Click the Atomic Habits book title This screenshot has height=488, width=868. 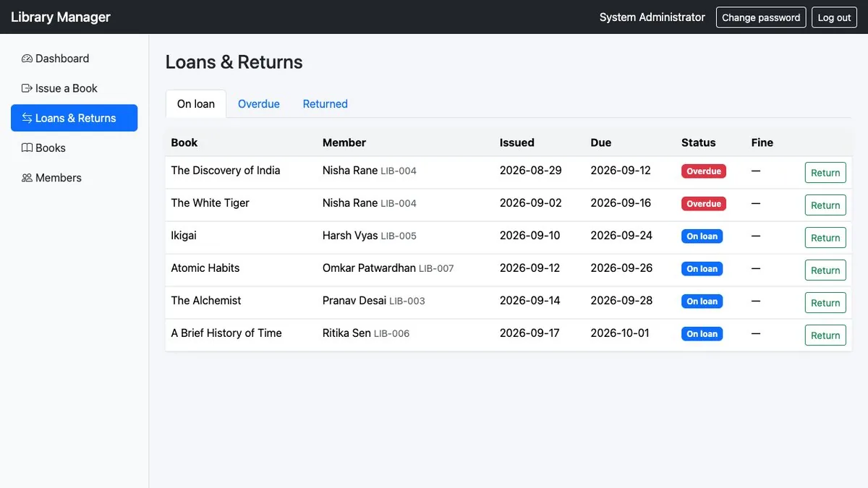point(205,268)
